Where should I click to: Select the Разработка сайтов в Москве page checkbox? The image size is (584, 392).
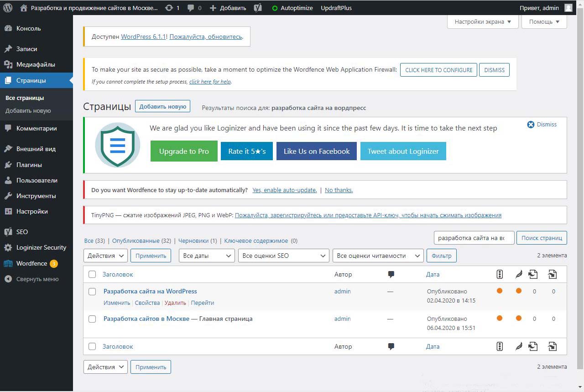click(92, 319)
